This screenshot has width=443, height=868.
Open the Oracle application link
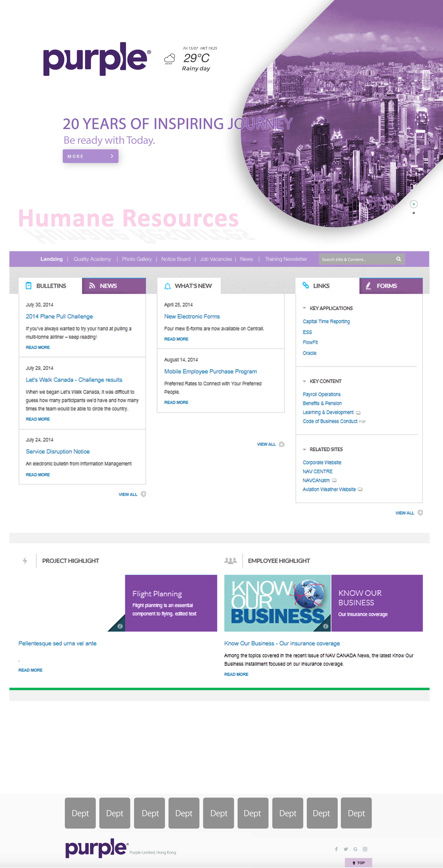click(x=309, y=353)
